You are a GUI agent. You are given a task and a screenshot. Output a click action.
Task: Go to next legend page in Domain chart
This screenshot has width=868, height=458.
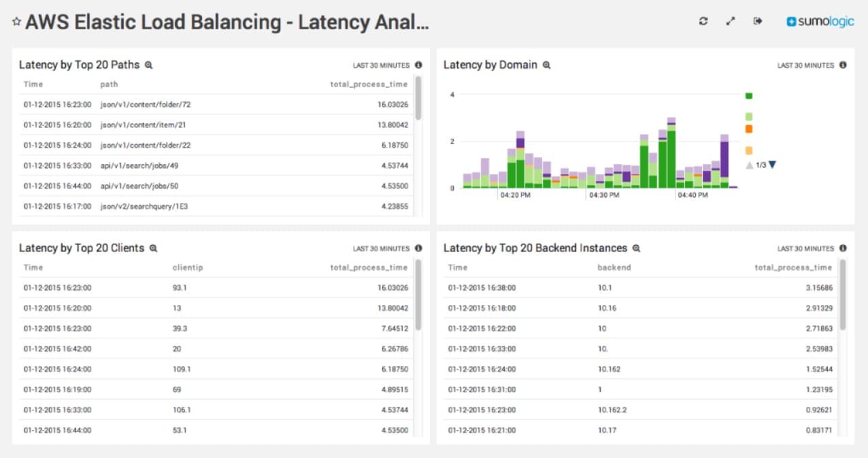click(772, 165)
